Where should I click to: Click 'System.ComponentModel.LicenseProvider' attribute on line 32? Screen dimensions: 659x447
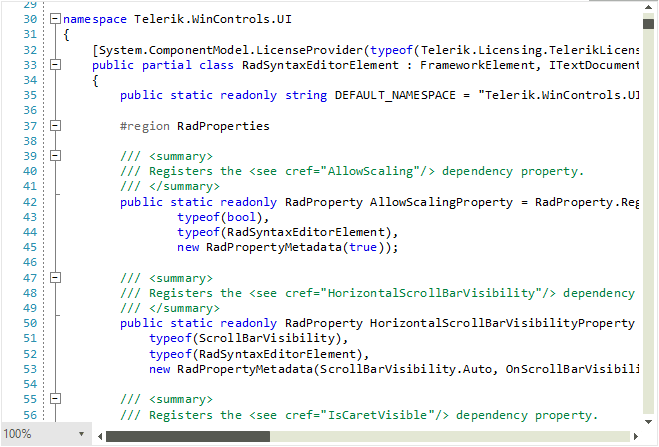pos(231,50)
